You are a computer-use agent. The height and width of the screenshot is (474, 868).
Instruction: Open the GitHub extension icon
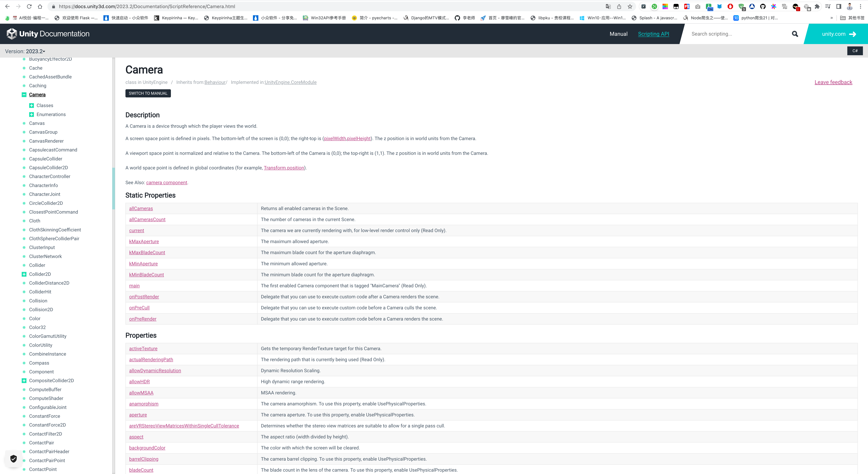click(763, 6)
